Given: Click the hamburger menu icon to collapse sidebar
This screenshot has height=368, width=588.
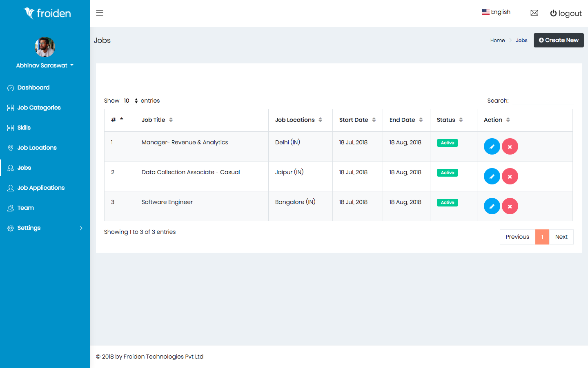Looking at the screenshot, I should [100, 13].
